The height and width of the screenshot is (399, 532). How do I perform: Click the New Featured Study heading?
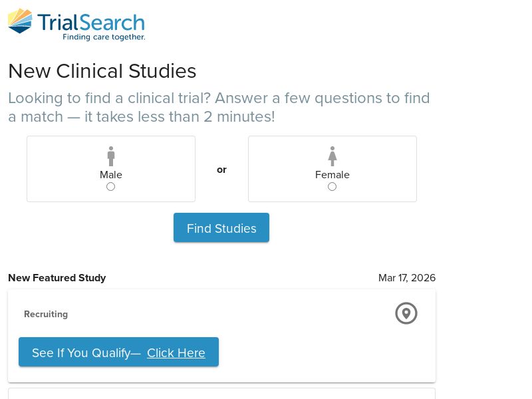point(57,278)
